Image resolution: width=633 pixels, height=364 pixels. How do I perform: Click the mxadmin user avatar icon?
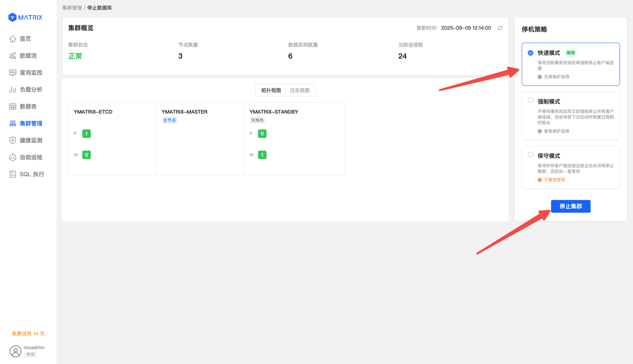15,351
